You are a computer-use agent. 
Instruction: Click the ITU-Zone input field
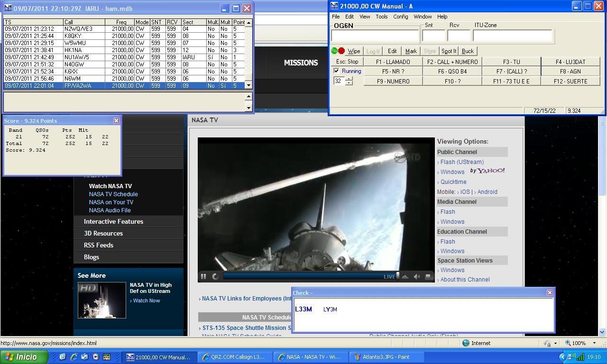pos(513,36)
